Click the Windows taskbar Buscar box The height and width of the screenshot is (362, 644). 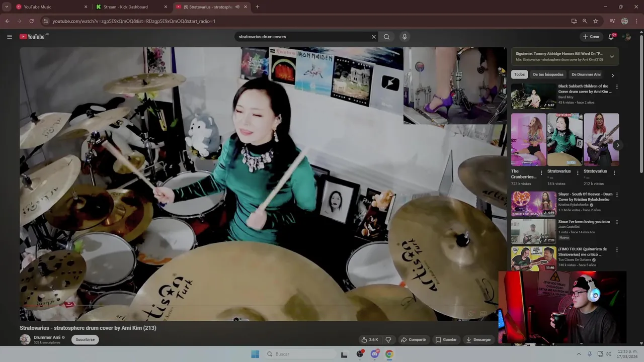[x=300, y=354]
